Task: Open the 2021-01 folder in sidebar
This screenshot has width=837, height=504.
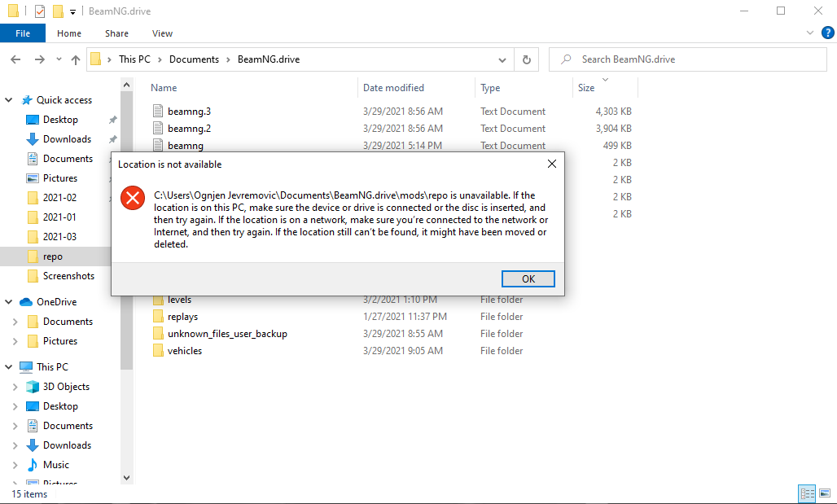Action: [x=59, y=217]
